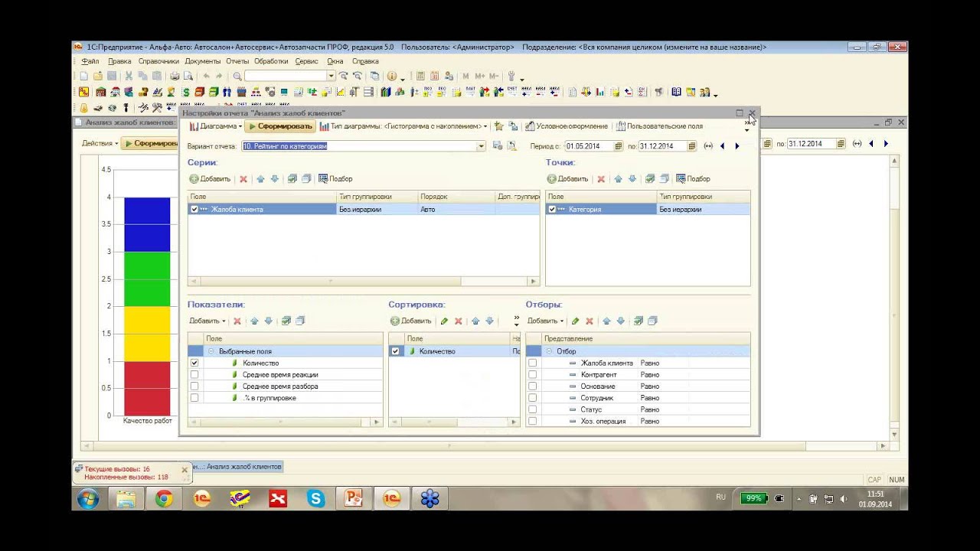Delete the selected row in Точки toolbar

pos(601,179)
